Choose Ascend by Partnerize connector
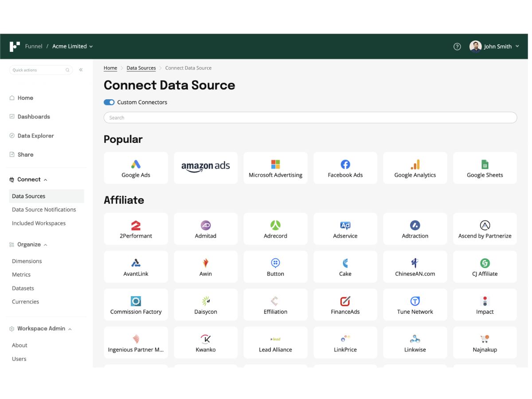Screen dimensions: 532x399 click(485, 229)
